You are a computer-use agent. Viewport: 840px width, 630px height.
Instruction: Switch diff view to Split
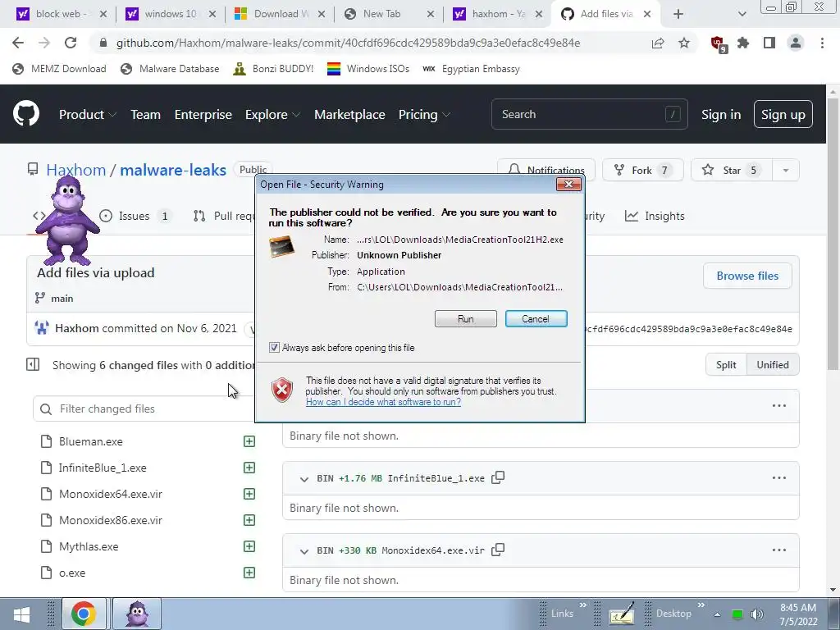coord(726,365)
